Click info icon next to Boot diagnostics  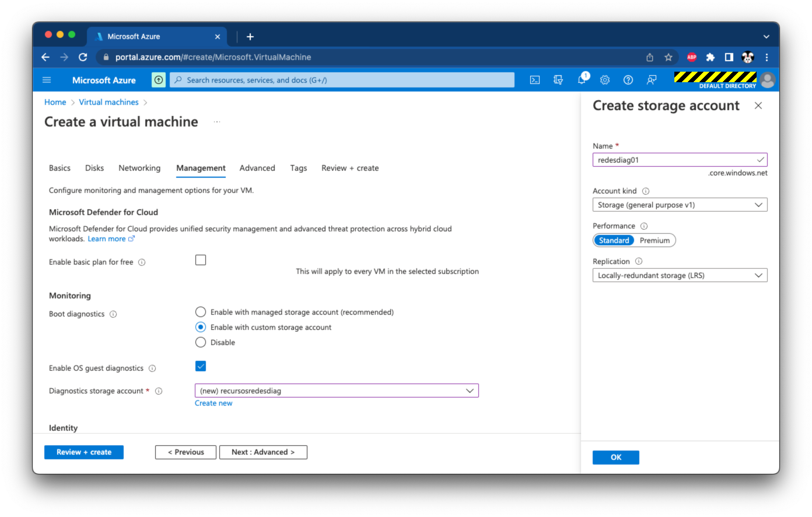pos(113,314)
